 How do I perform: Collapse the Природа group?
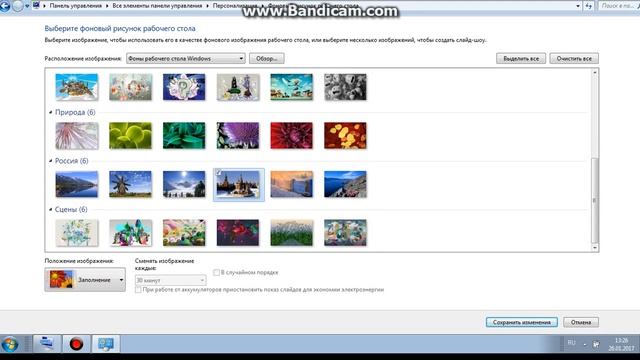coord(51,112)
